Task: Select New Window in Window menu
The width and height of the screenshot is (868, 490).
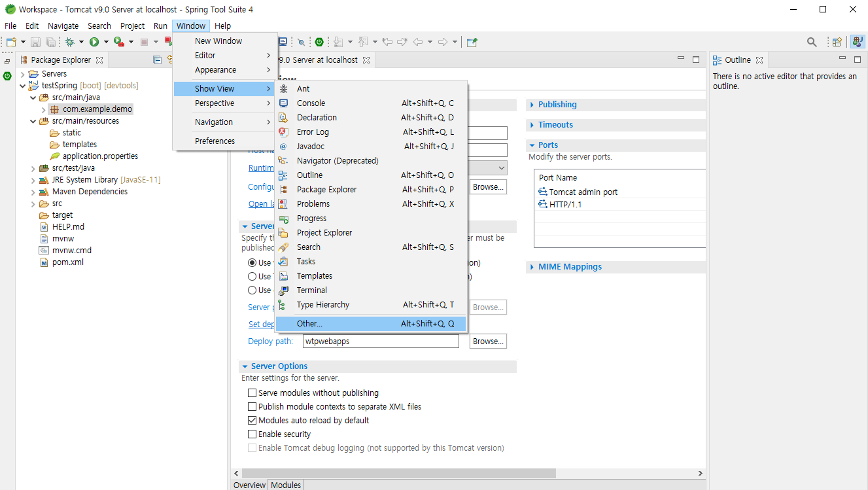Action: coord(225,41)
